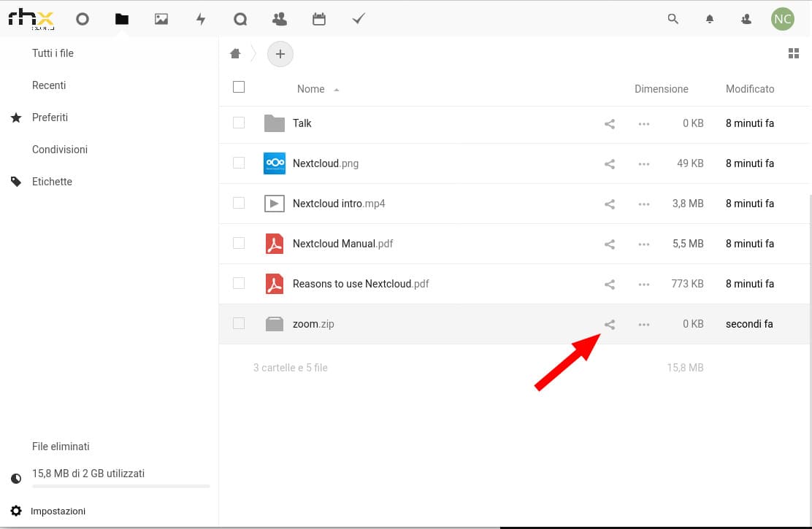Share the Talk folder
Image resolution: width=812 pixels, height=529 pixels.
pyautogui.click(x=610, y=124)
